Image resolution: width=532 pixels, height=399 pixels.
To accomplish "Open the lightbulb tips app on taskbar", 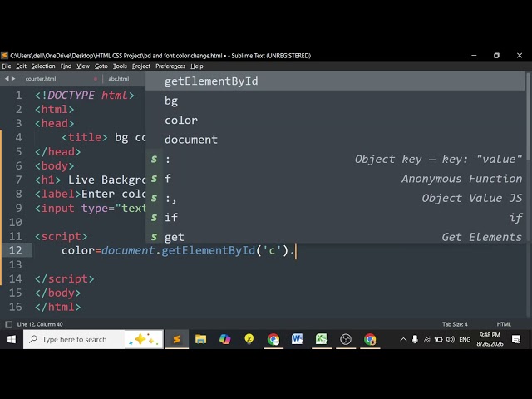I will 249,339.
